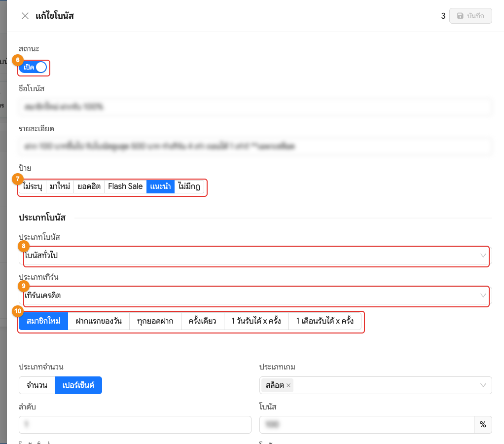
Task: Click the โบนัส percent input field
Action: (x=367, y=425)
